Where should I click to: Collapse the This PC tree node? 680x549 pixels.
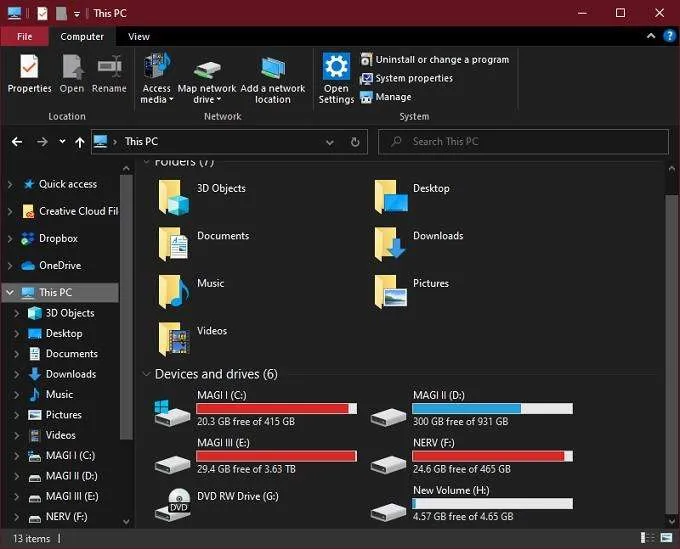10,293
